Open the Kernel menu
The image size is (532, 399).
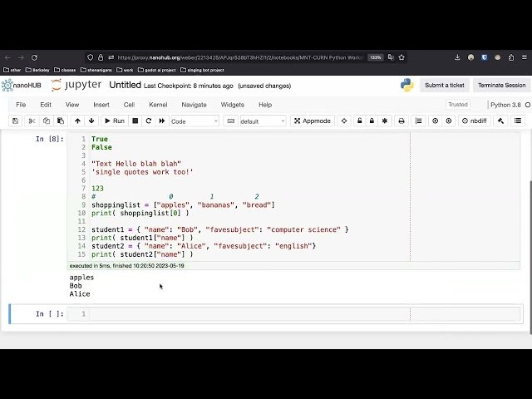point(158,105)
